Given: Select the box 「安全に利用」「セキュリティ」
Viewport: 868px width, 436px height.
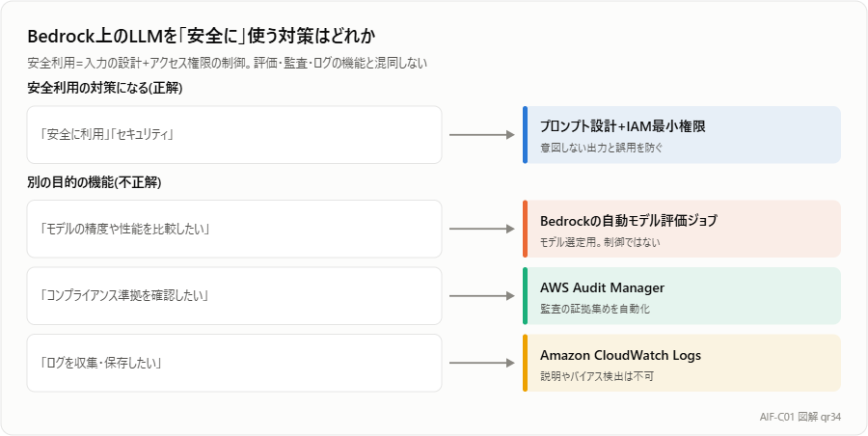Looking at the screenshot, I should (234, 135).
